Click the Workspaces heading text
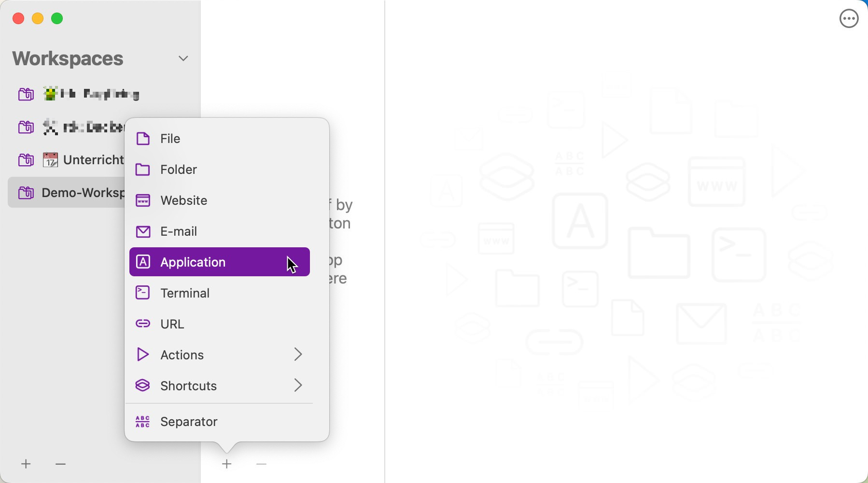Screen dimensions: 868x483 click(x=68, y=58)
